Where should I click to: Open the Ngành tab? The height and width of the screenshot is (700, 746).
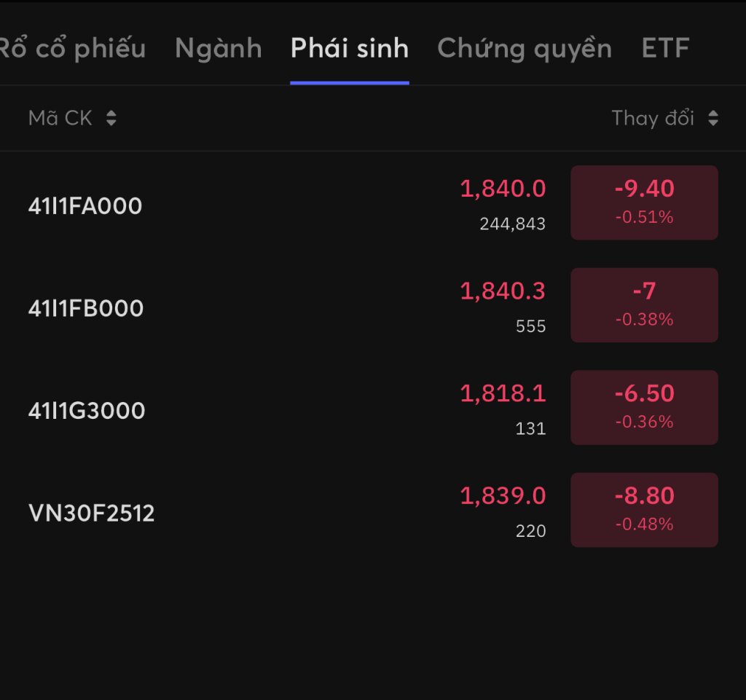click(218, 49)
